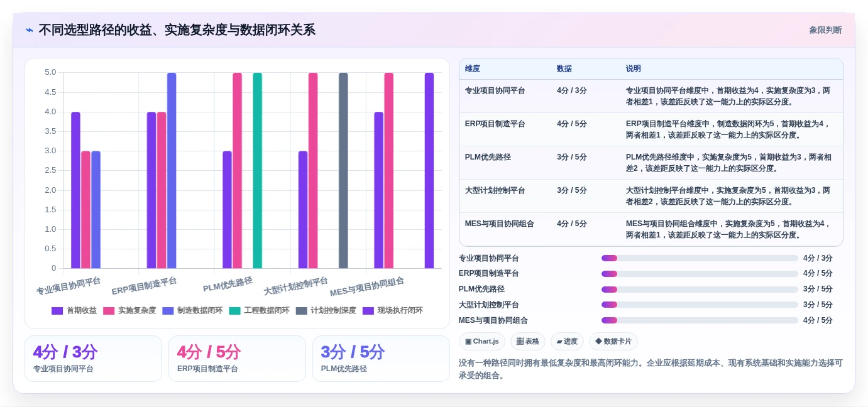Image resolution: width=868 pixels, height=407 pixels.
Task: Toggle 工程数据闭环 legend entry
Action: (259, 310)
